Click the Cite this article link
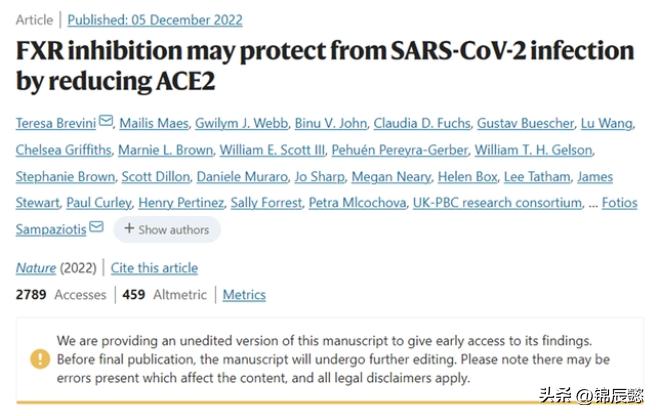Screen dimensions: 656x416 pyautogui.click(x=154, y=268)
